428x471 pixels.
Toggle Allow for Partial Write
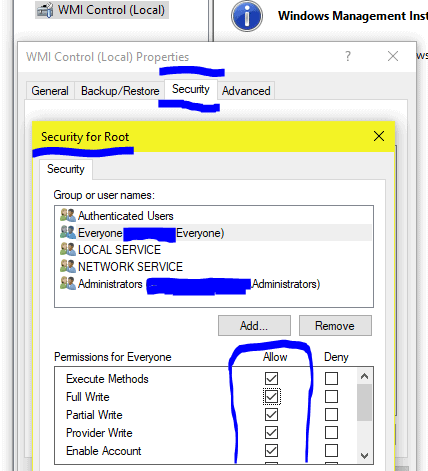pos(271,414)
